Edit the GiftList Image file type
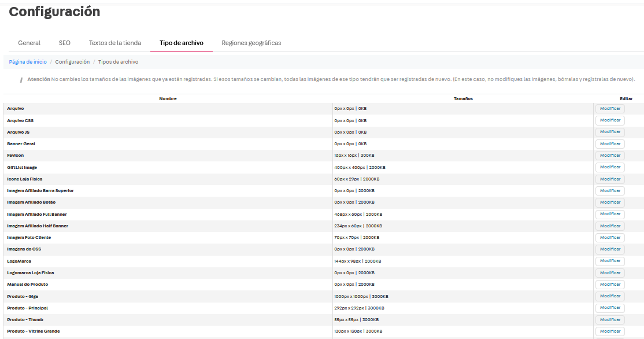This screenshot has width=644, height=339. click(610, 167)
